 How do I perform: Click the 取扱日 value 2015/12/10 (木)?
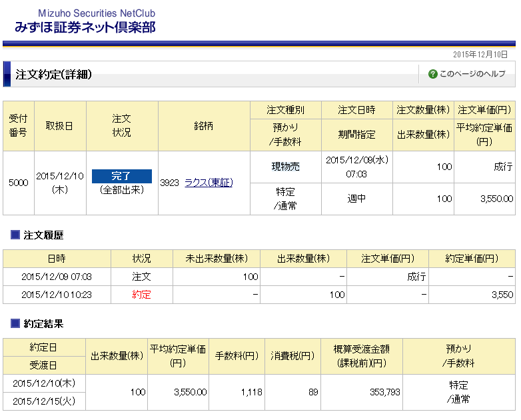[x=60, y=183]
